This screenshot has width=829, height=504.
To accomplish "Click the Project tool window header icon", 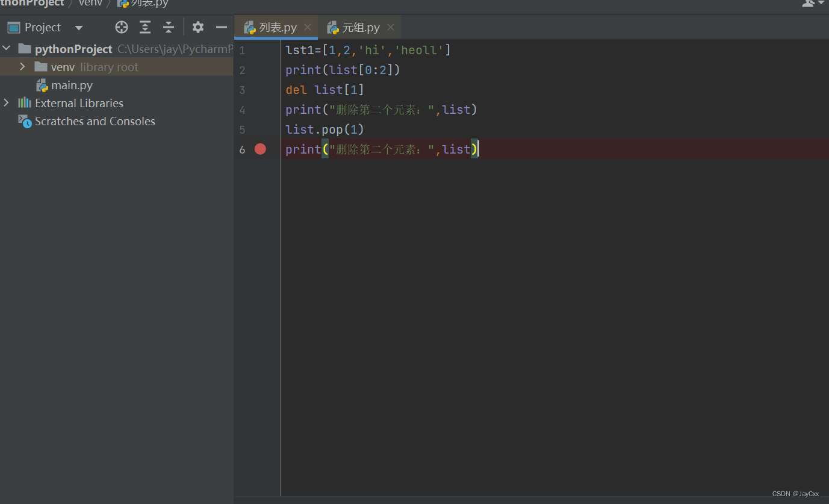I will [13, 26].
